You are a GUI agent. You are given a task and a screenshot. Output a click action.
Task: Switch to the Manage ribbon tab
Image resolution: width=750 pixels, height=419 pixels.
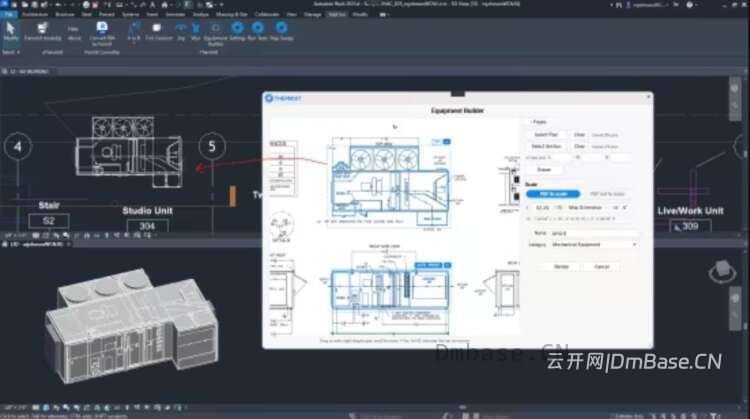[x=312, y=14]
